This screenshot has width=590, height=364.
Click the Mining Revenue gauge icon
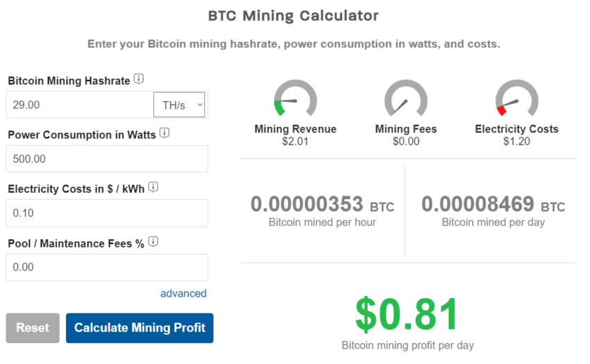[x=296, y=98]
